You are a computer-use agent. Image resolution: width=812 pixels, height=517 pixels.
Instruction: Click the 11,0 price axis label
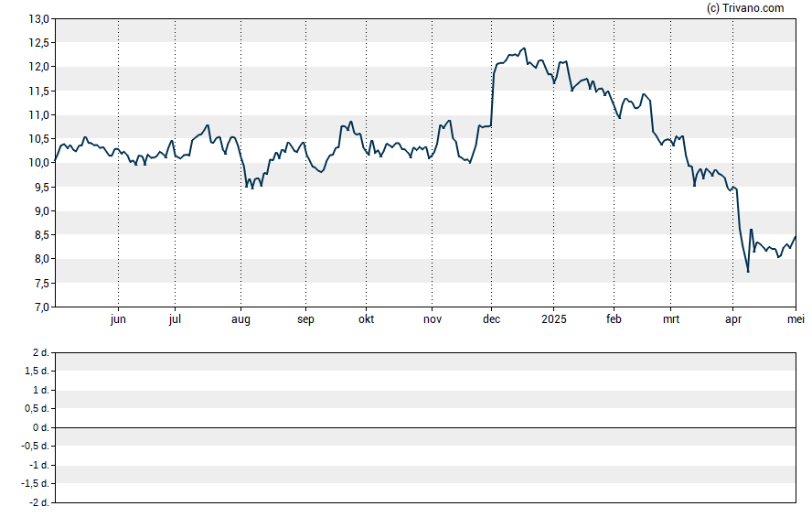(x=38, y=115)
